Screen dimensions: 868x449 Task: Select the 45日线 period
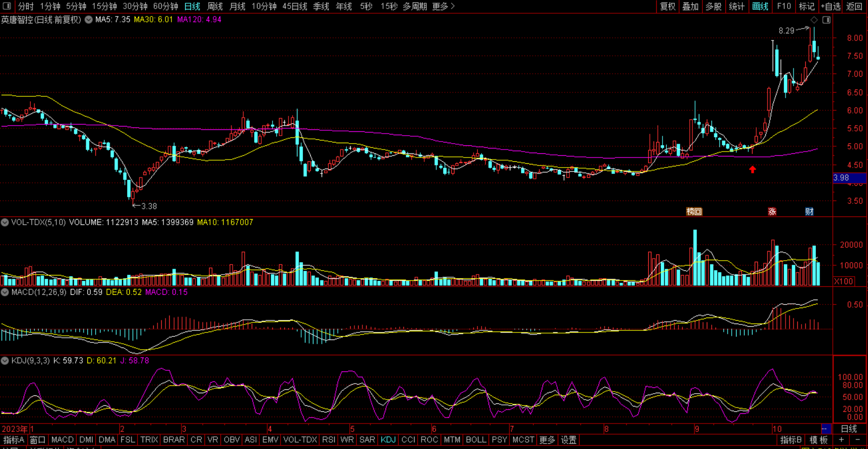[x=294, y=6]
